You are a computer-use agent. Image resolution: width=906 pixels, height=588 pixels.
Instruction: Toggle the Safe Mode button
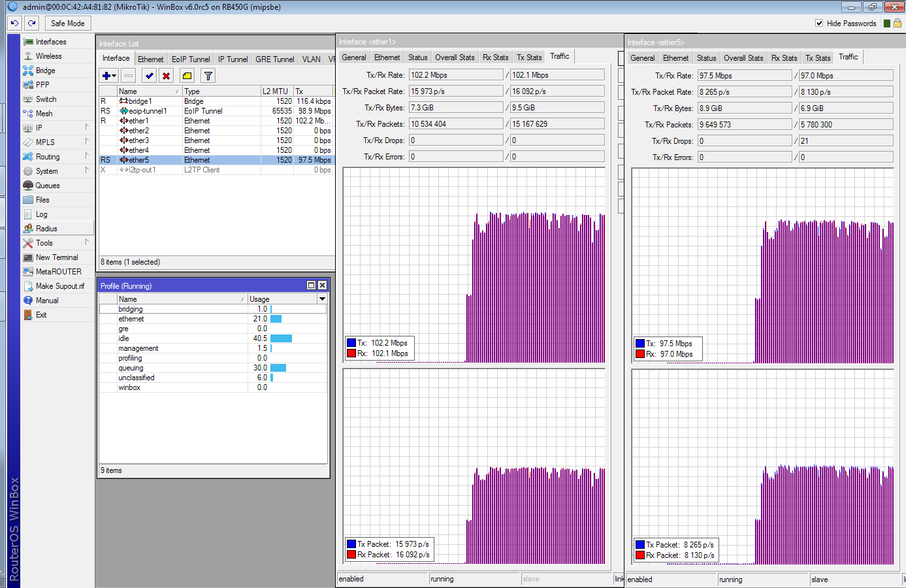(x=67, y=23)
